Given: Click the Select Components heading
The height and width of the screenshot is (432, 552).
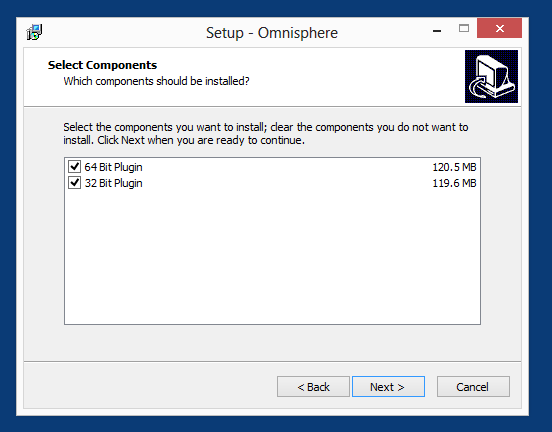Looking at the screenshot, I should (102, 65).
